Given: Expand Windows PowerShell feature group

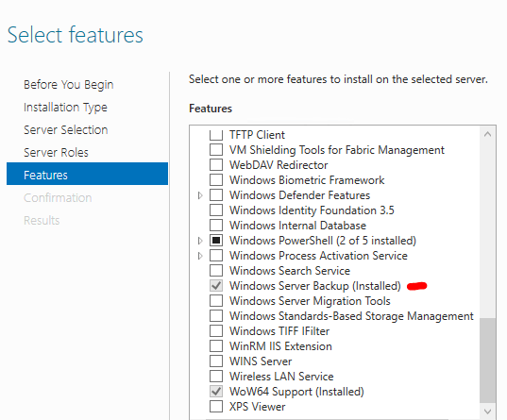Looking at the screenshot, I should tap(200, 241).
